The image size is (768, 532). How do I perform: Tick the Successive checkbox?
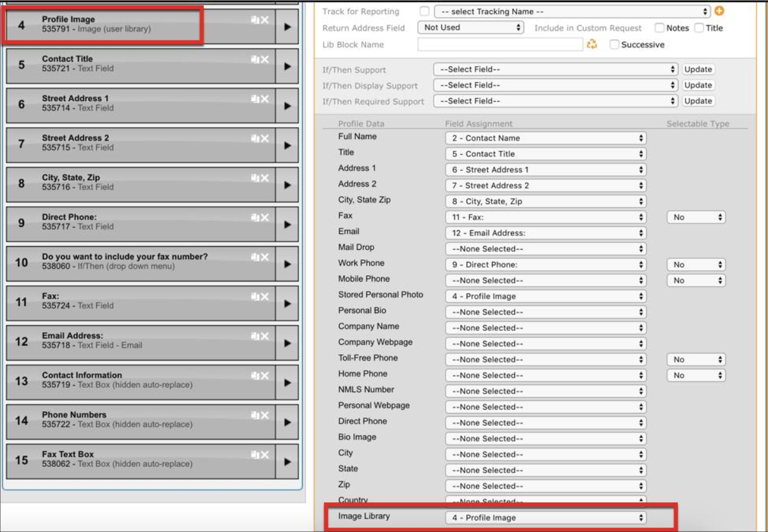(614, 45)
